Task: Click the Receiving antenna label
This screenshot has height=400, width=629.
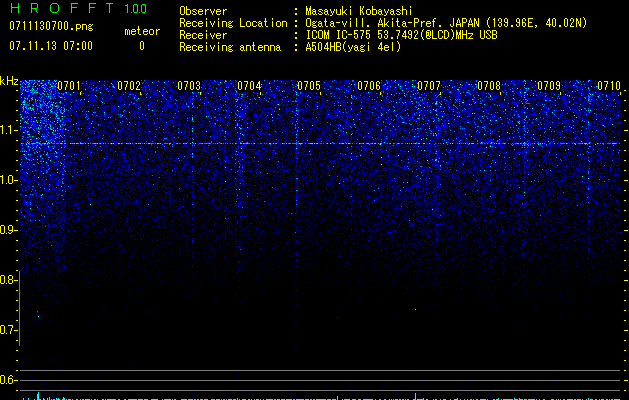Action: click(230, 47)
